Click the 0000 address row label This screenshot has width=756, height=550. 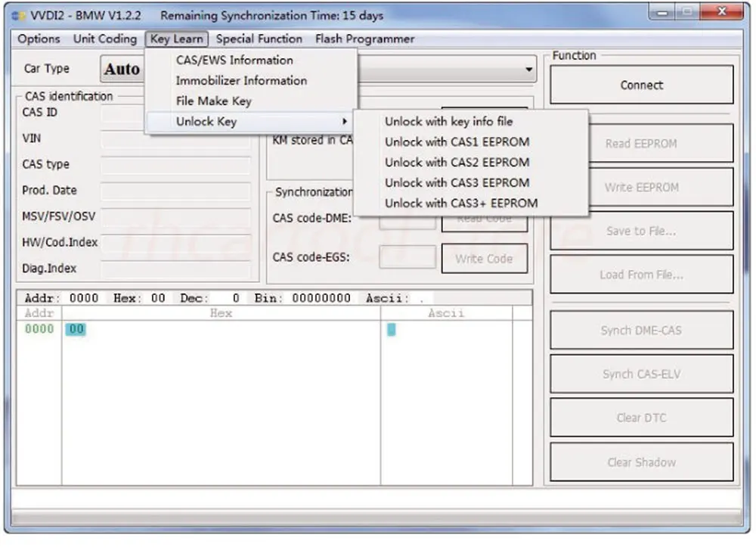click(x=39, y=330)
